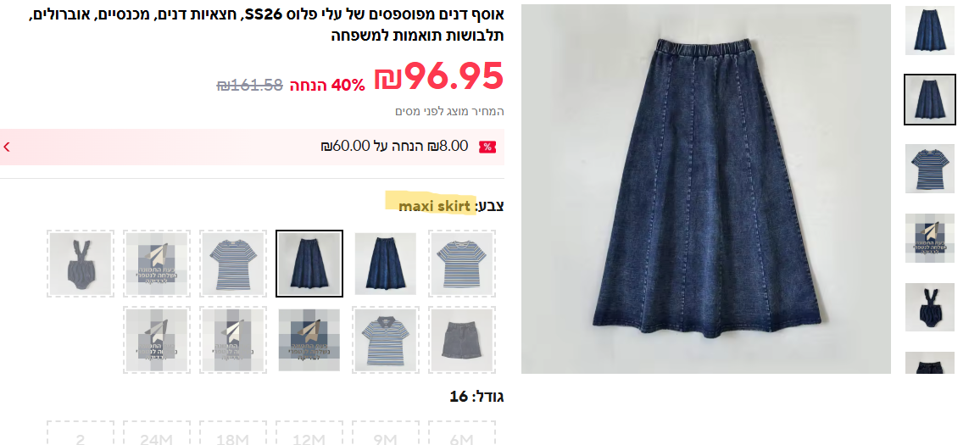Click the red percent coupon icon
Image resolution: width=980 pixels, height=445 pixels.
(x=487, y=147)
